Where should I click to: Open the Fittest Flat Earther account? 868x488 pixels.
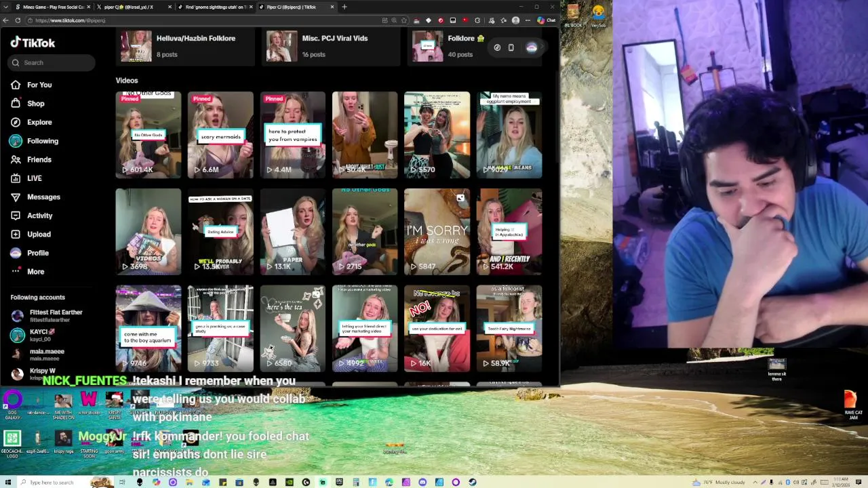pos(47,316)
